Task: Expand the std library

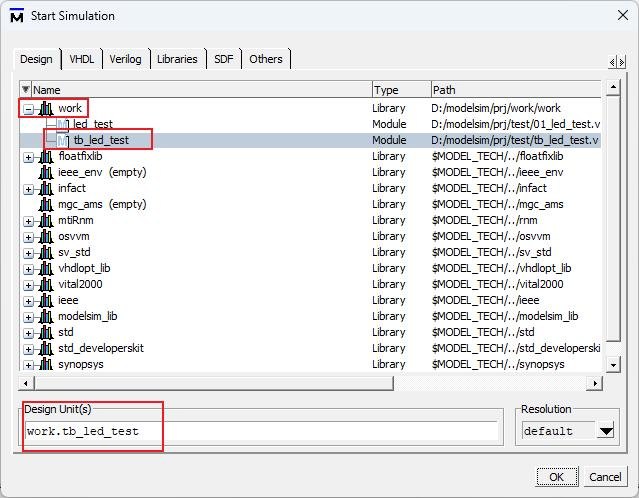Action: pos(28,333)
